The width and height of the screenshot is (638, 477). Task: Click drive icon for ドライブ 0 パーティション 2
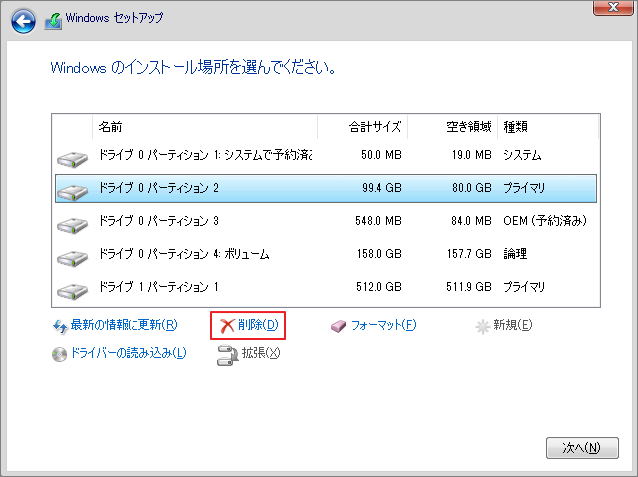click(72, 192)
